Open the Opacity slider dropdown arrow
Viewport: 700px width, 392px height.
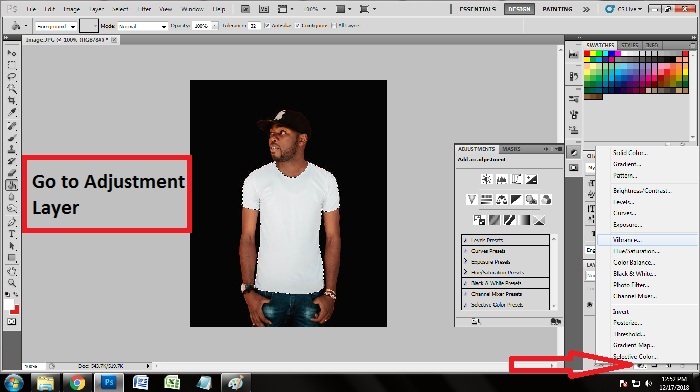[215, 26]
